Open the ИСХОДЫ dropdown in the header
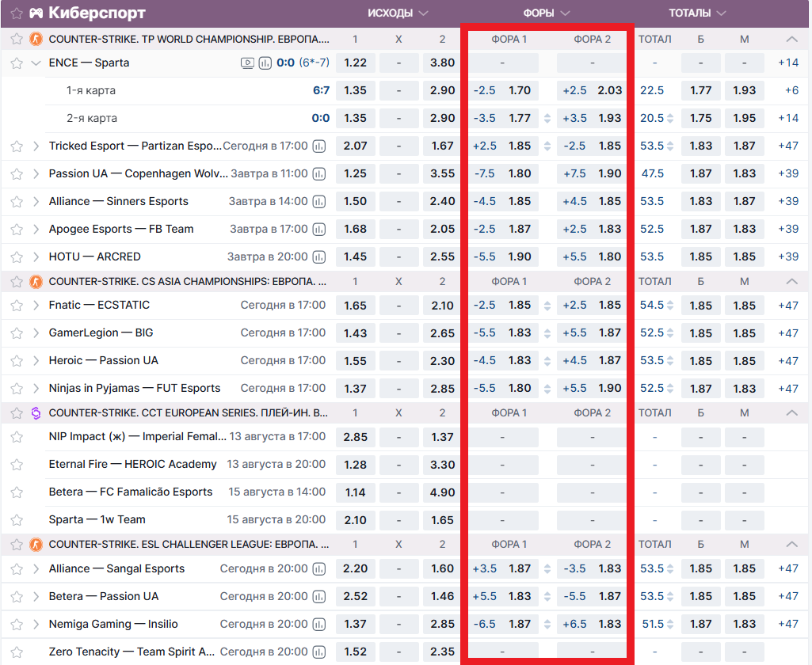 click(398, 13)
